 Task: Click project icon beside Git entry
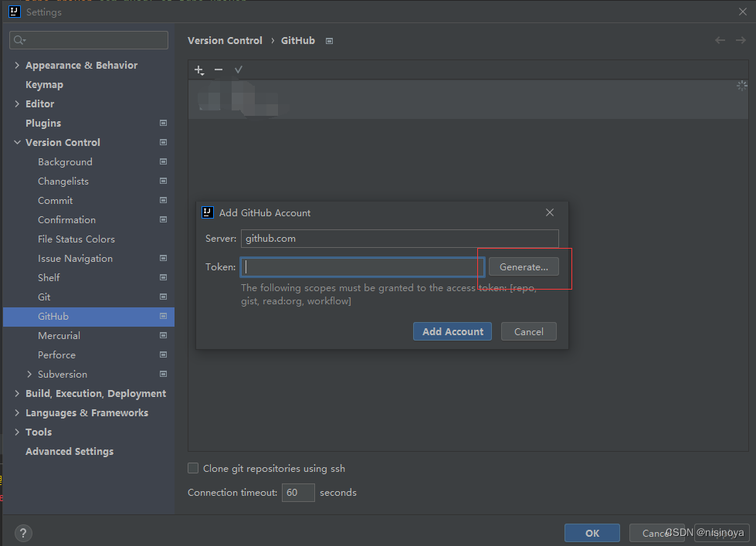pos(164,297)
